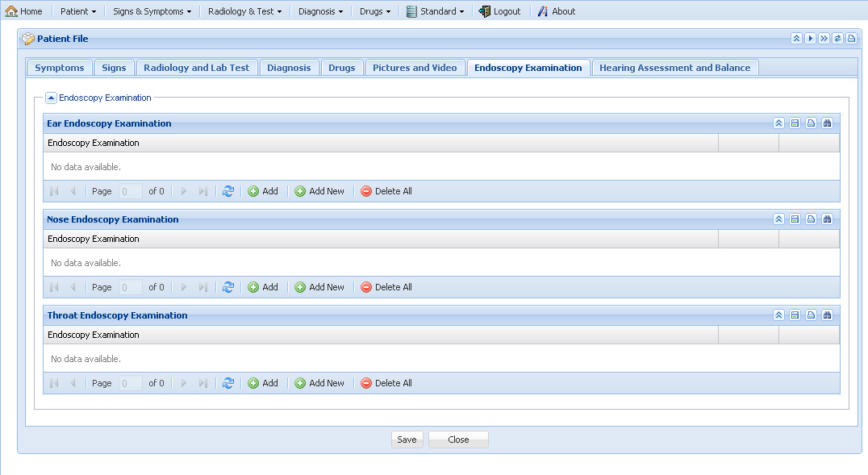The height and width of the screenshot is (475, 868).
Task: Click the swap arrows icon in Patient File header
Action: click(837, 38)
